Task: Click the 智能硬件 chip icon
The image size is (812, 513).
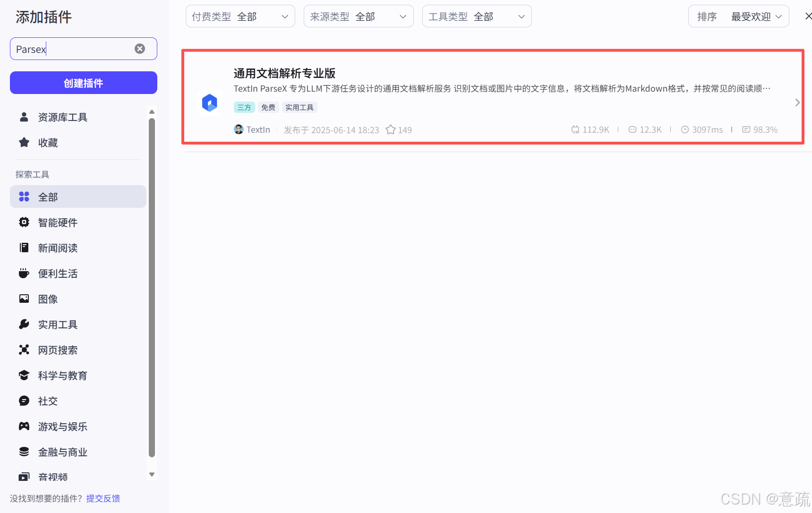Action: point(24,222)
